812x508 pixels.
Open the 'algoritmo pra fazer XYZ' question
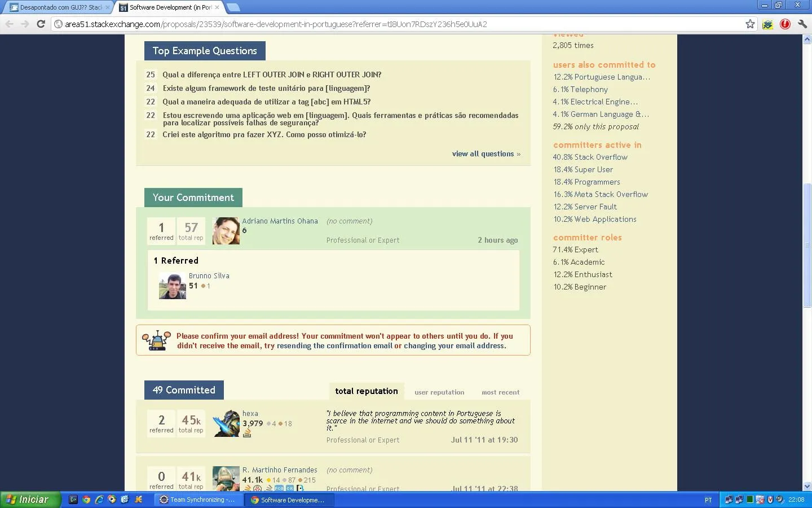264,134
